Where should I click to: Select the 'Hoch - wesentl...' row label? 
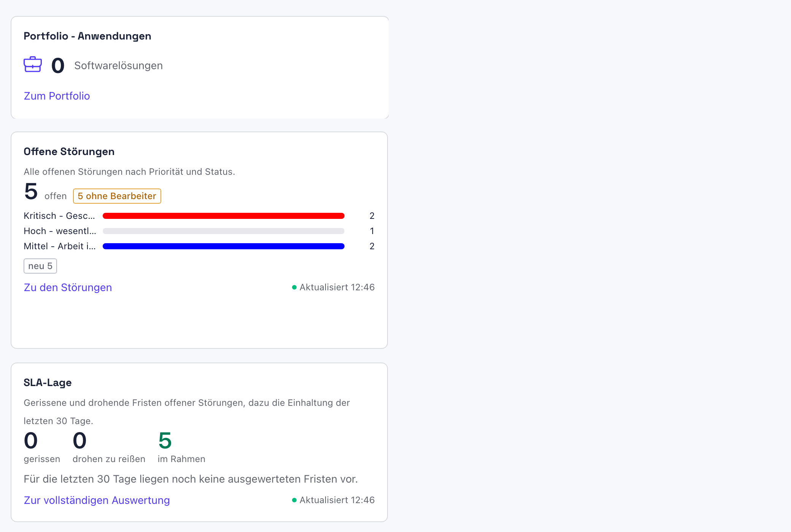(x=60, y=231)
